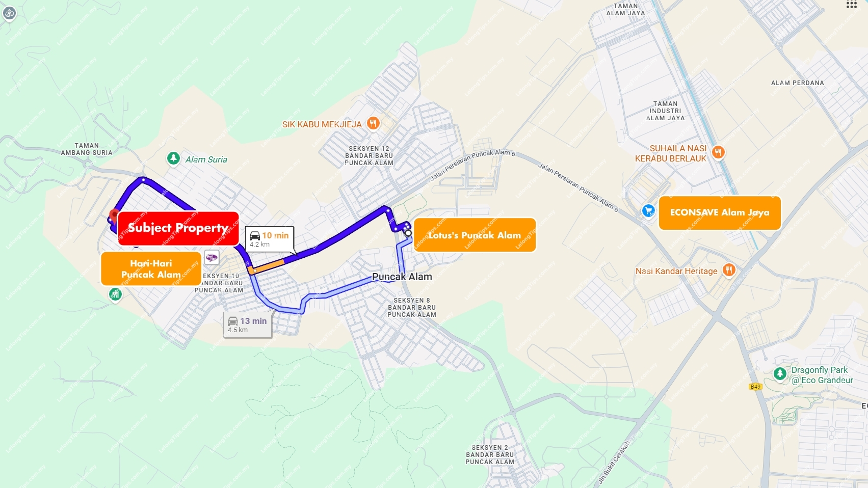The width and height of the screenshot is (868, 488).
Task: Click the SUHAILA NASI KERABU restaurant icon
Action: [x=718, y=152]
